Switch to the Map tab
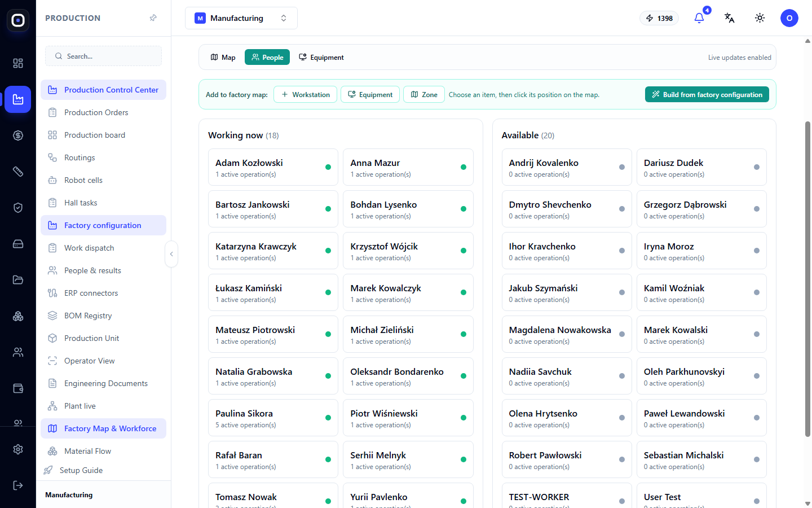Image resolution: width=812 pixels, height=508 pixels. pyautogui.click(x=223, y=57)
